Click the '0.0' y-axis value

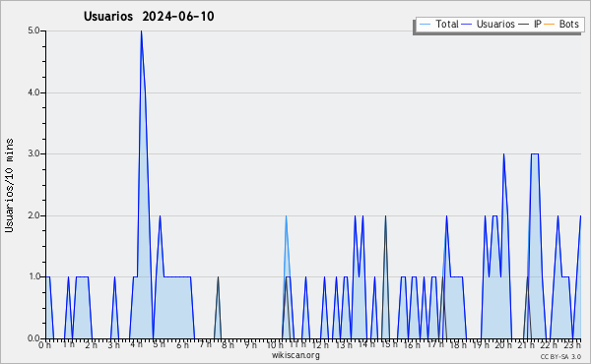point(33,338)
